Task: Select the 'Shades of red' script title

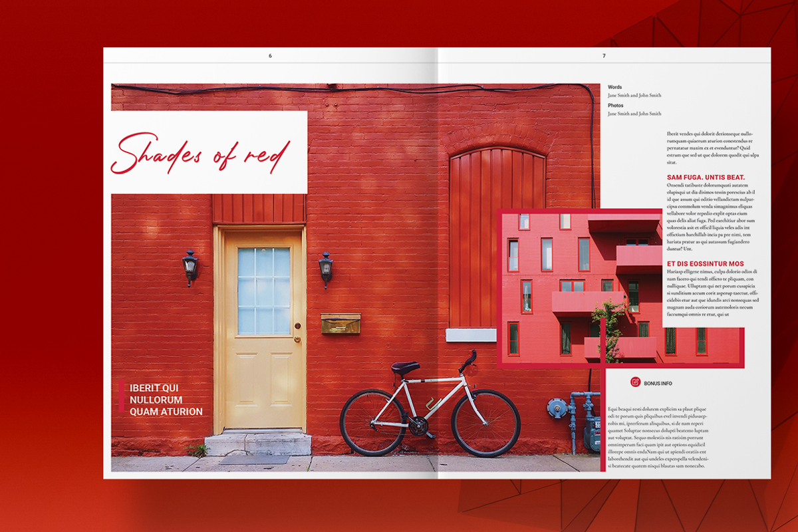Action: (x=201, y=152)
